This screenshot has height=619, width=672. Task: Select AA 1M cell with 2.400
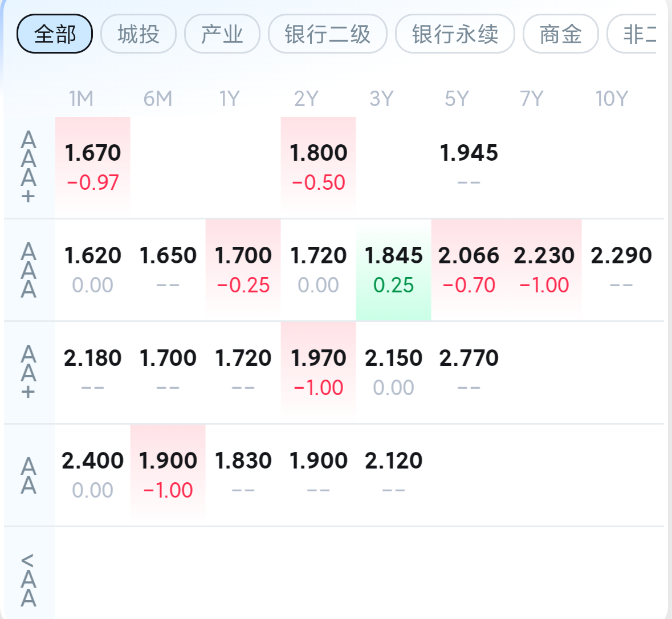(93, 475)
